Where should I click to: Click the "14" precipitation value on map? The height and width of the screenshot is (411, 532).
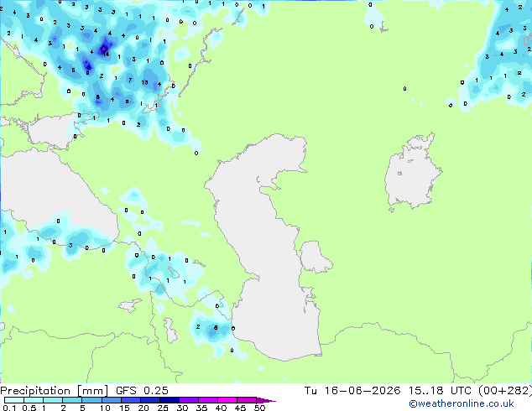106,54
